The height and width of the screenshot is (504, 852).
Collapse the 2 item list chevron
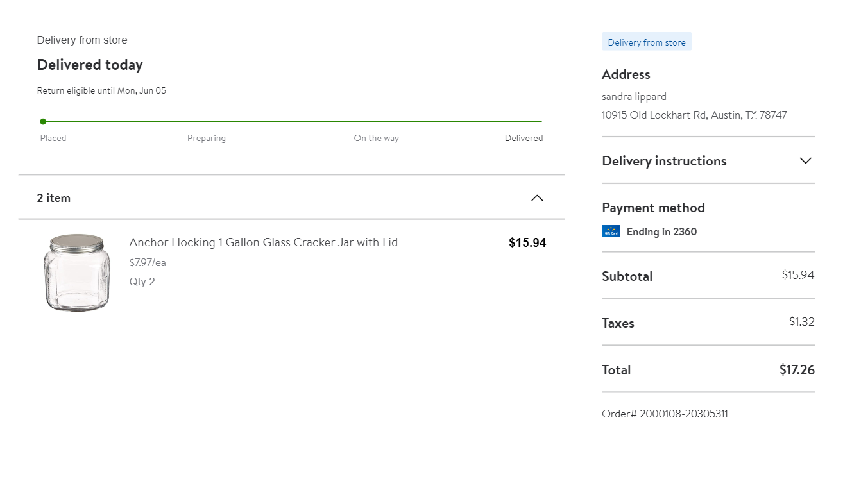[x=537, y=198]
